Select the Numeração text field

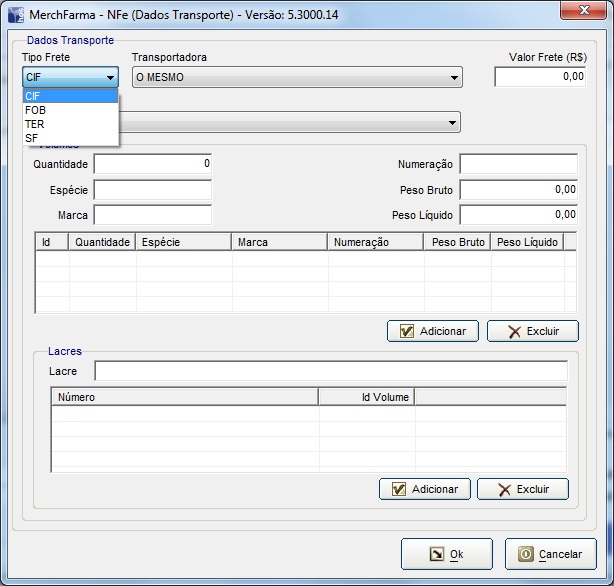coord(518,164)
